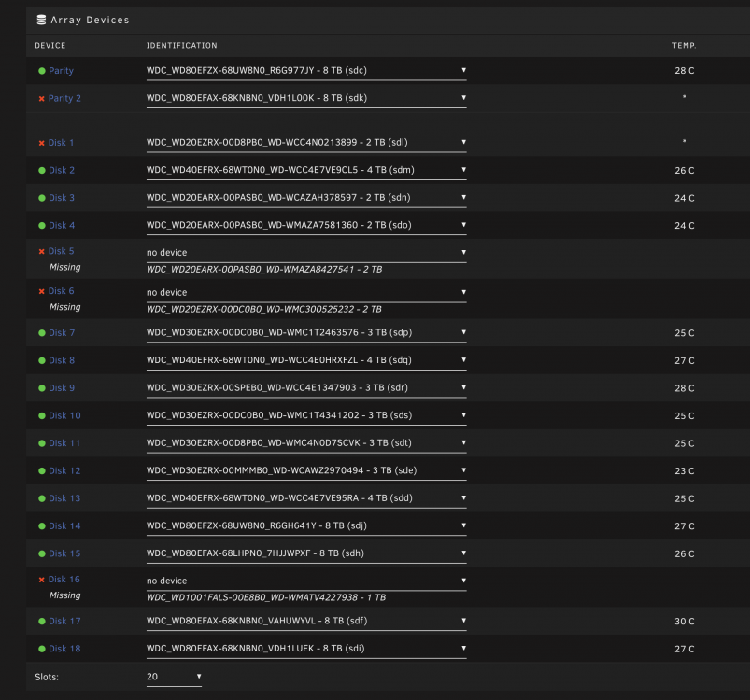Click the red X status icon for Disk 1
This screenshot has height=700, width=750.
point(42,143)
